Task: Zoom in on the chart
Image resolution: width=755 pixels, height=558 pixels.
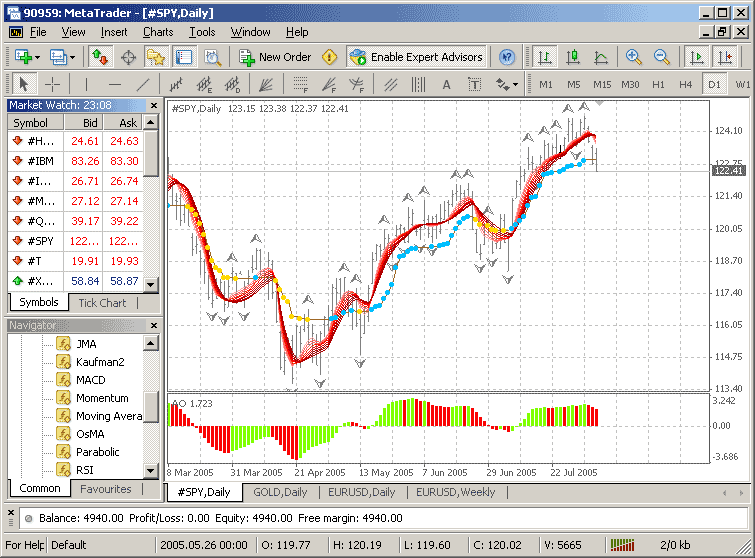Action: [x=633, y=57]
